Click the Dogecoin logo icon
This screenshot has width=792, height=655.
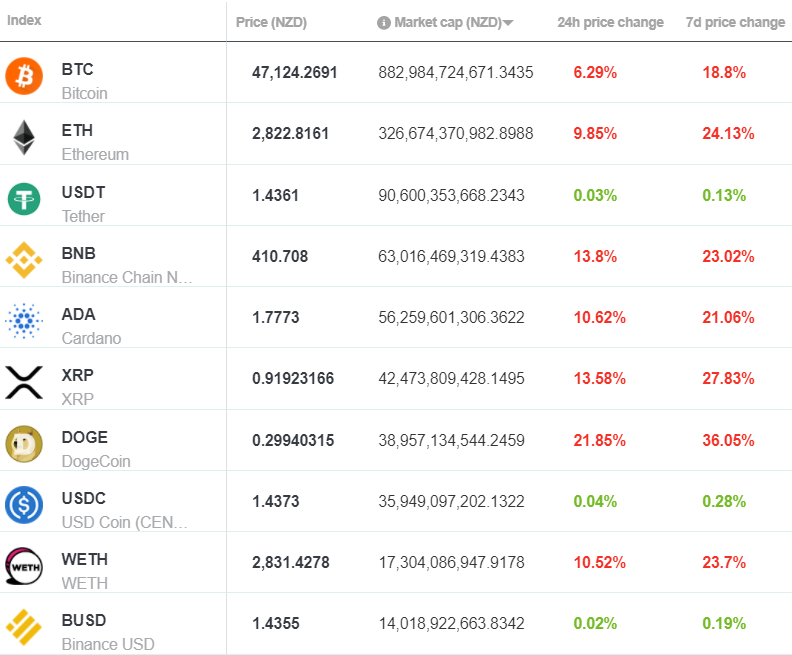tap(24, 444)
